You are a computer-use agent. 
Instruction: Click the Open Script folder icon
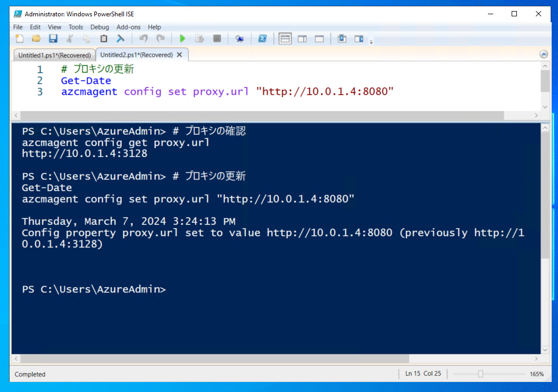[36, 38]
